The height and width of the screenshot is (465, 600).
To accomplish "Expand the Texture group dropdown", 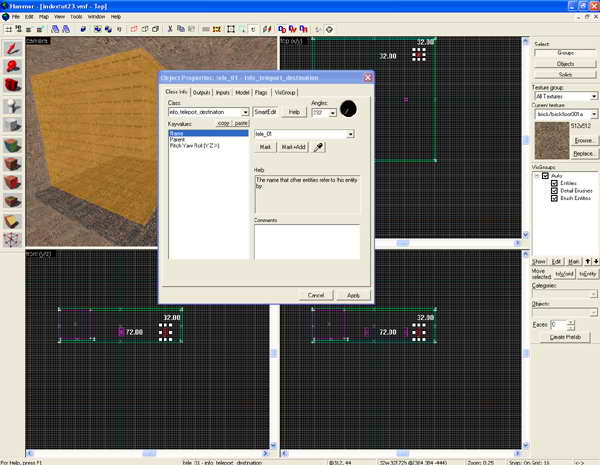I will point(594,96).
